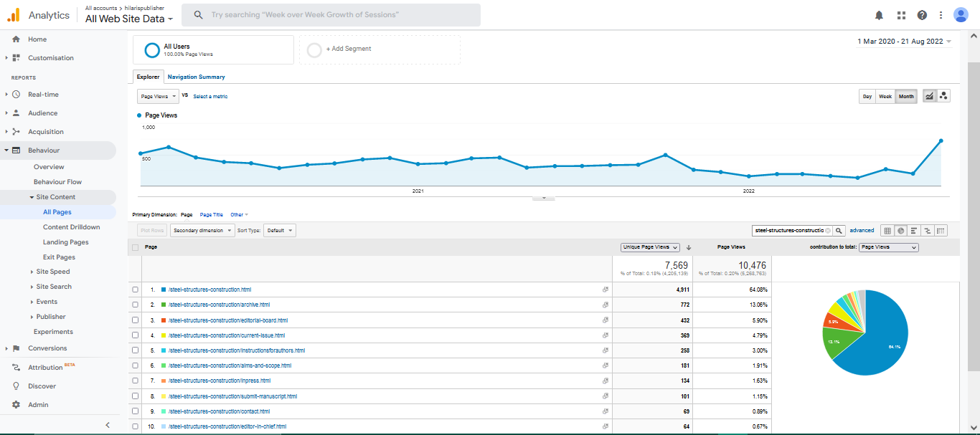Switch to performance bar view icon

click(914, 231)
